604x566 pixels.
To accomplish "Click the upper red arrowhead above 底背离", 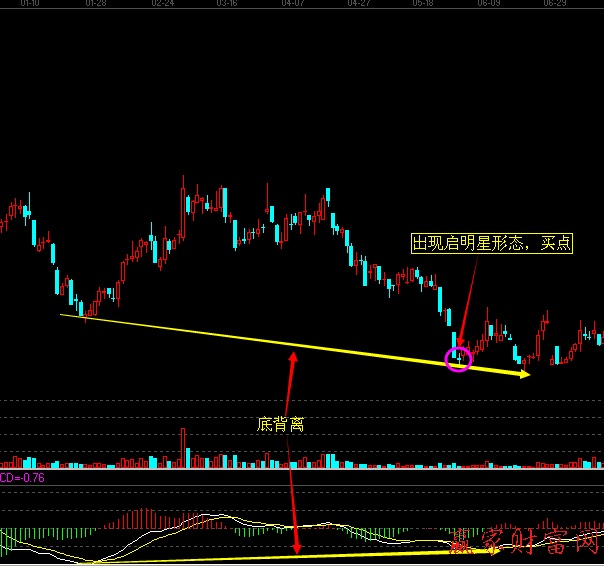I will (x=292, y=358).
